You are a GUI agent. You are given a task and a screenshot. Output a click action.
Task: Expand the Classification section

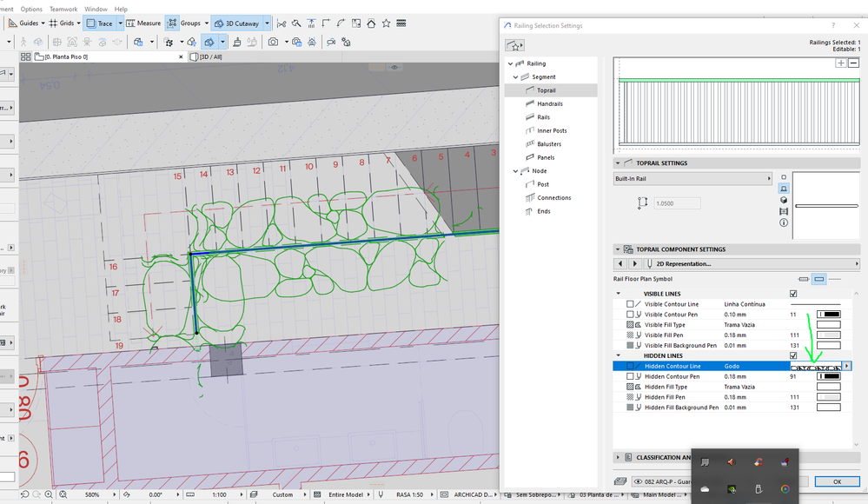619,456
